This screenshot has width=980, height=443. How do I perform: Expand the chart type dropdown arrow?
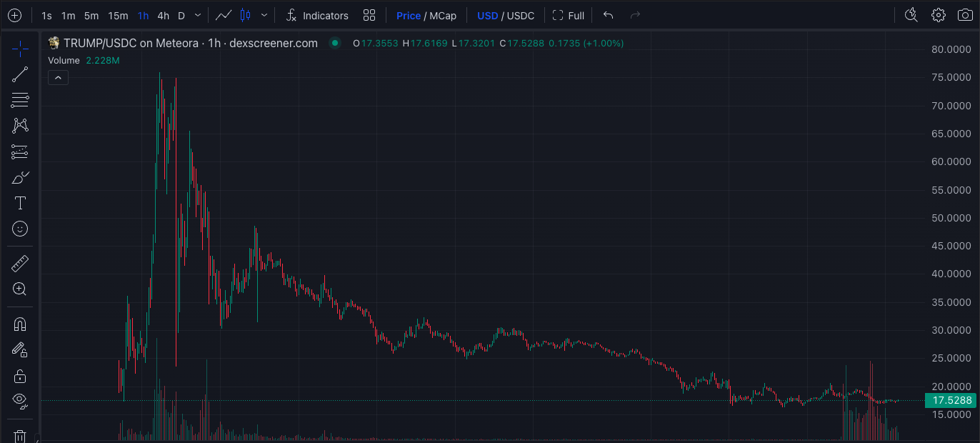click(265, 15)
